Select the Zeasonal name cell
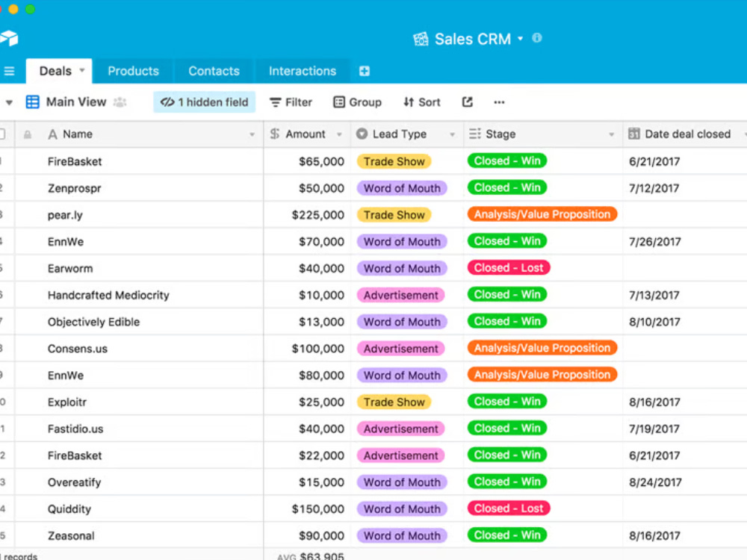The image size is (747, 560). pyautogui.click(x=139, y=535)
